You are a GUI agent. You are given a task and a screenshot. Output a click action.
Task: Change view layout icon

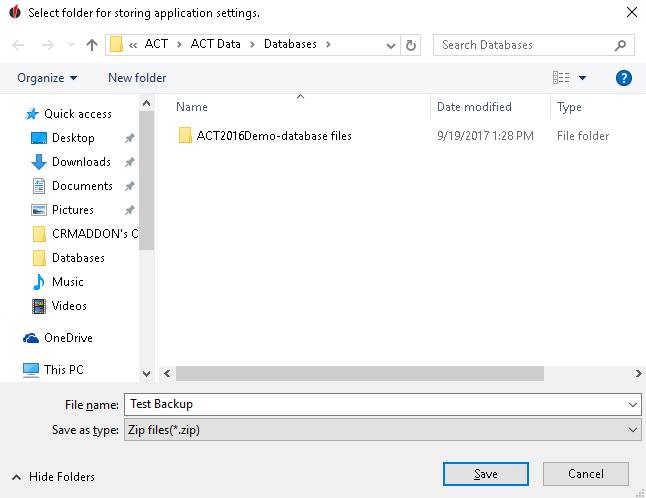click(561, 77)
